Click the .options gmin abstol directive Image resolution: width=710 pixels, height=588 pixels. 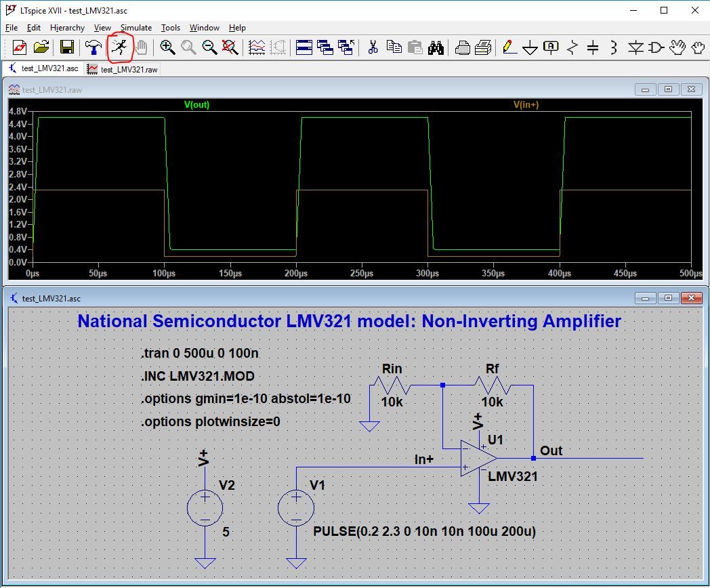246,398
